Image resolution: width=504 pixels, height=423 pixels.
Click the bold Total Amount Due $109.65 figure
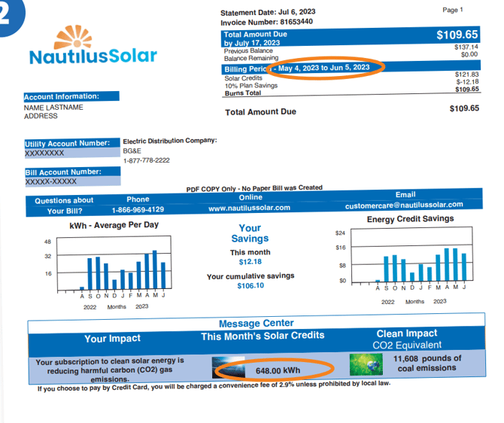click(x=464, y=108)
